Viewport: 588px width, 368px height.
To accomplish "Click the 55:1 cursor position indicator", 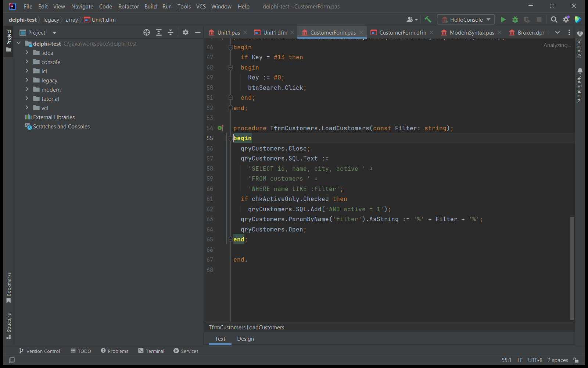I will click(506, 360).
